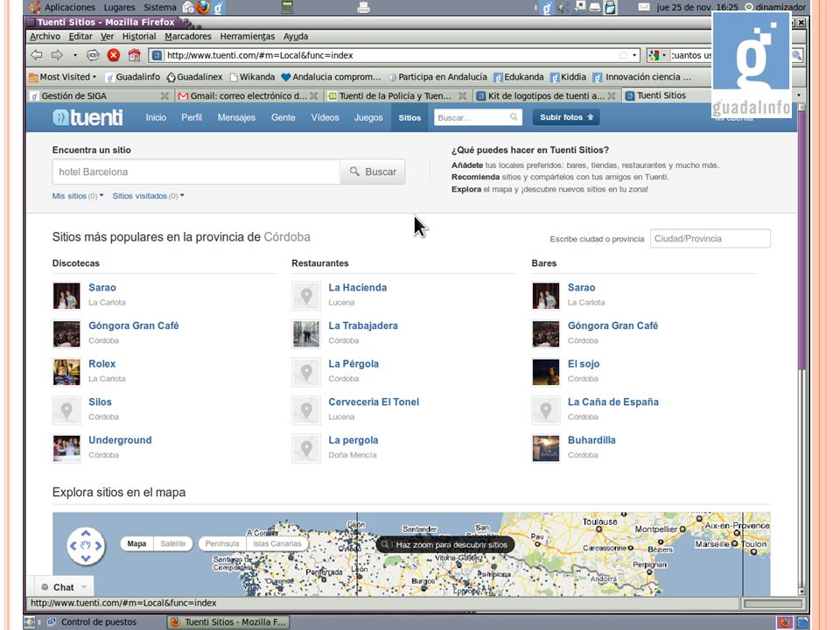The height and width of the screenshot is (630, 840).
Task: Open the back/forward history dropdown arrow
Action: click(75, 55)
